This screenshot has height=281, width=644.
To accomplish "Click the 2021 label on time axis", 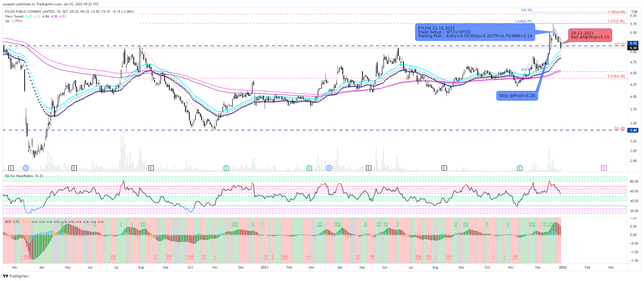I will pos(264,267).
